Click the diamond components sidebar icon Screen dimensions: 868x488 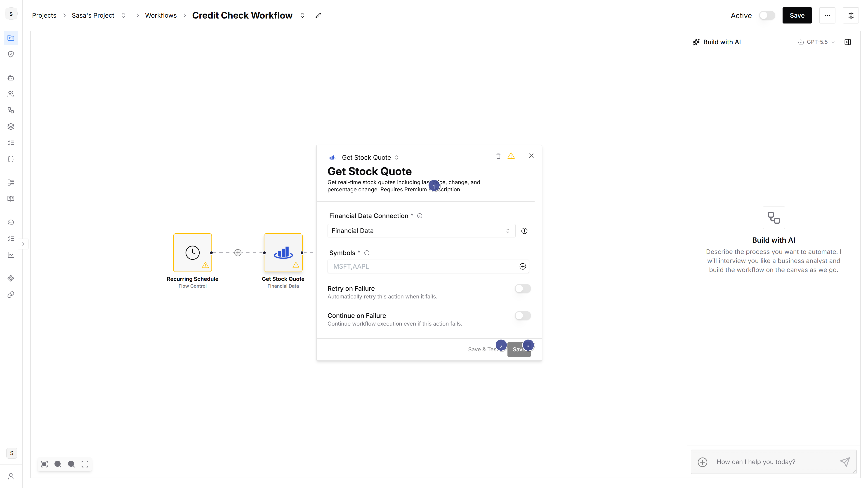pos(11,278)
